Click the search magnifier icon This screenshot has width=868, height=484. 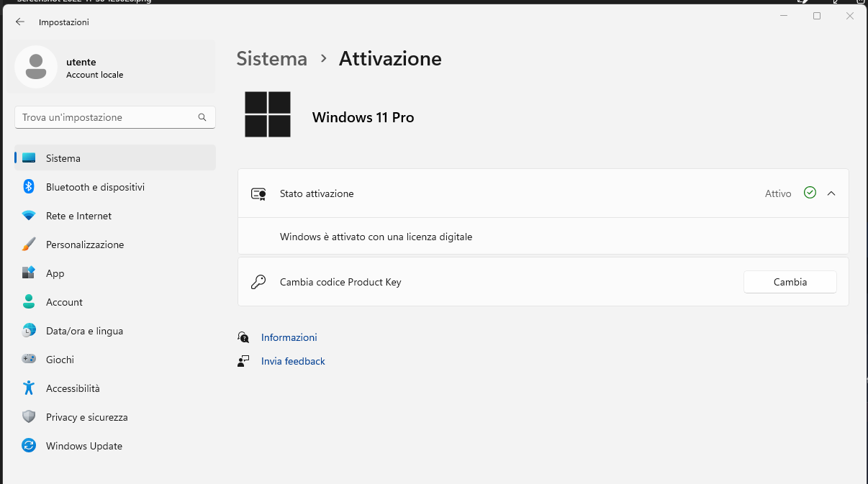pos(202,117)
